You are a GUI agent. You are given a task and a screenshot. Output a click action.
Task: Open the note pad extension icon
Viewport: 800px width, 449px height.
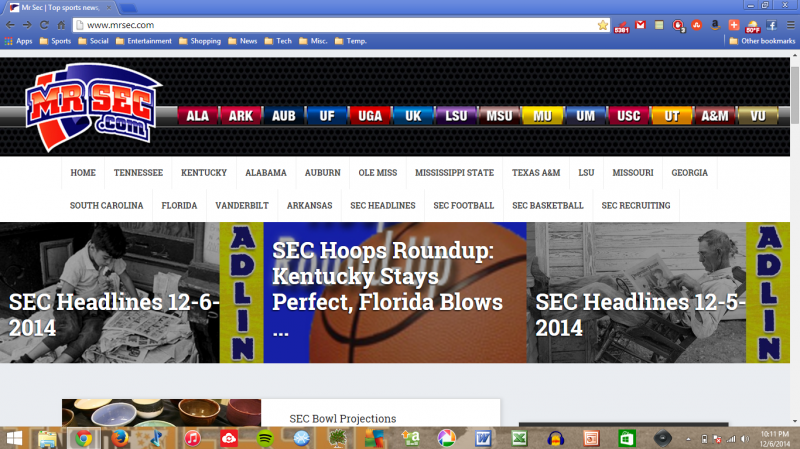pyautogui.click(x=659, y=25)
